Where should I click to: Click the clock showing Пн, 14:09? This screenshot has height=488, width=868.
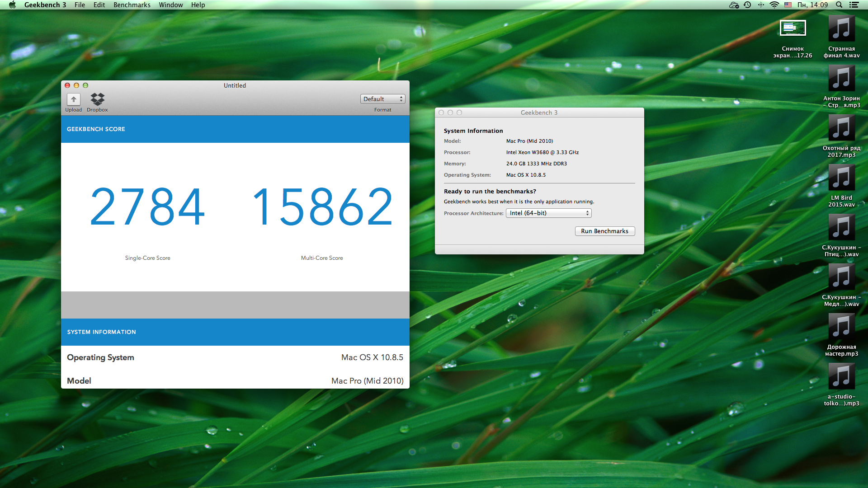coord(812,5)
